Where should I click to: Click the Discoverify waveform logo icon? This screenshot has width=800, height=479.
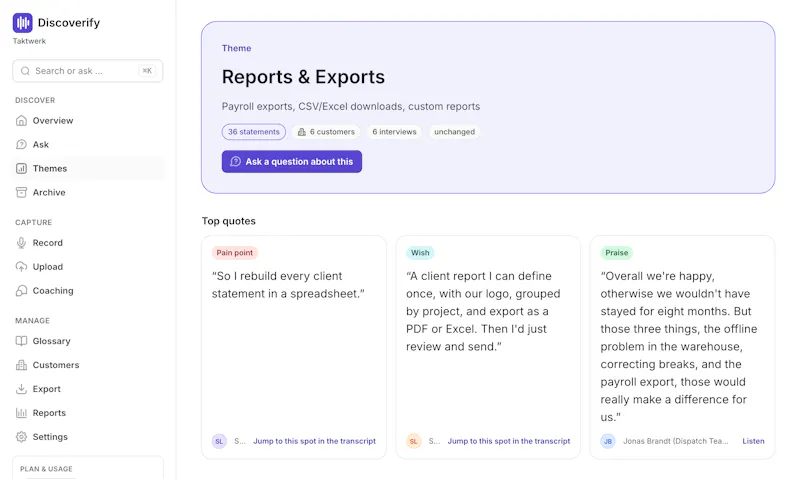coord(22,22)
